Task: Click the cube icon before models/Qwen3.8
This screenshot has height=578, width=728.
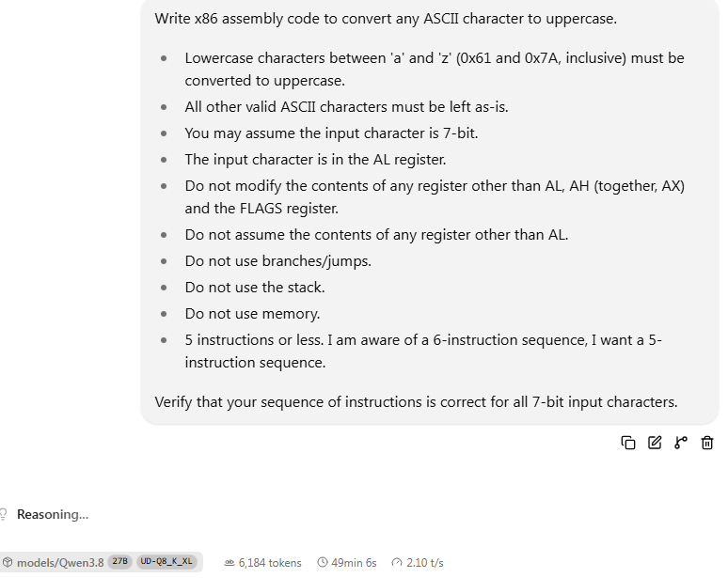Action: click(x=8, y=562)
